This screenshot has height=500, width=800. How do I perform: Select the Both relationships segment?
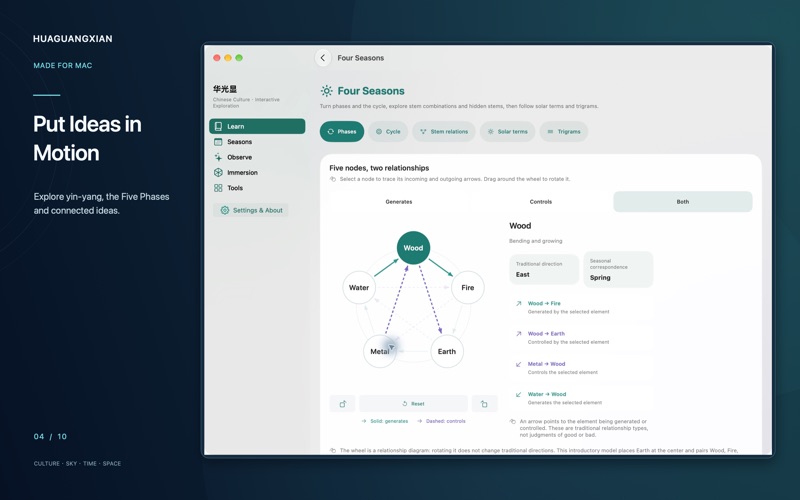click(683, 202)
